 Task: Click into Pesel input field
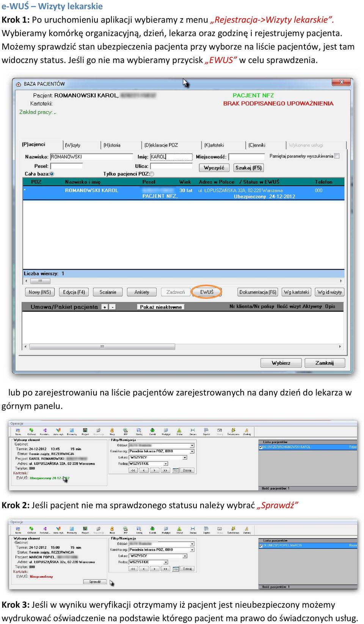tap(66, 166)
